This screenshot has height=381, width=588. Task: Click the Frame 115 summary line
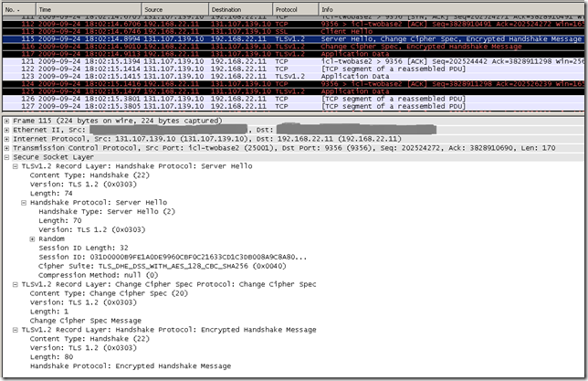click(118, 121)
